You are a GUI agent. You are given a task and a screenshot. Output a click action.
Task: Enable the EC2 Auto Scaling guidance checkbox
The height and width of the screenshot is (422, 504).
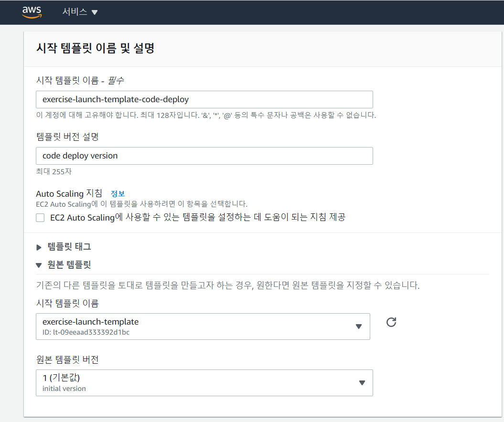coord(40,218)
